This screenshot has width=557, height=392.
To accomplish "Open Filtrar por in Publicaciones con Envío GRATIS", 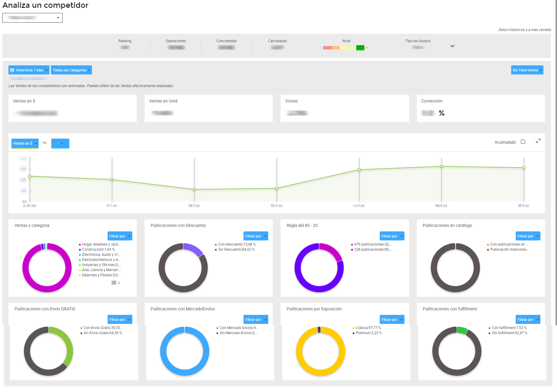I will pos(120,319).
